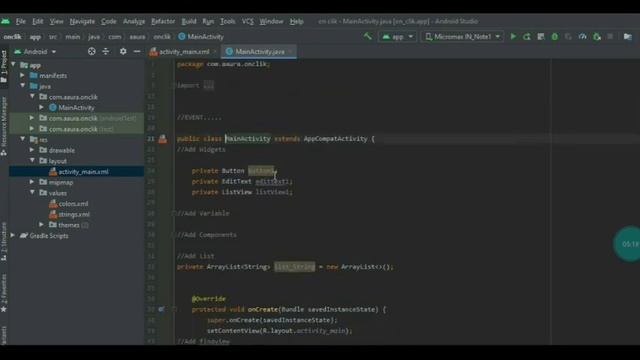Open the 2: Favorites side tool window
The height and width of the screenshot is (360, 640).
click(4, 294)
